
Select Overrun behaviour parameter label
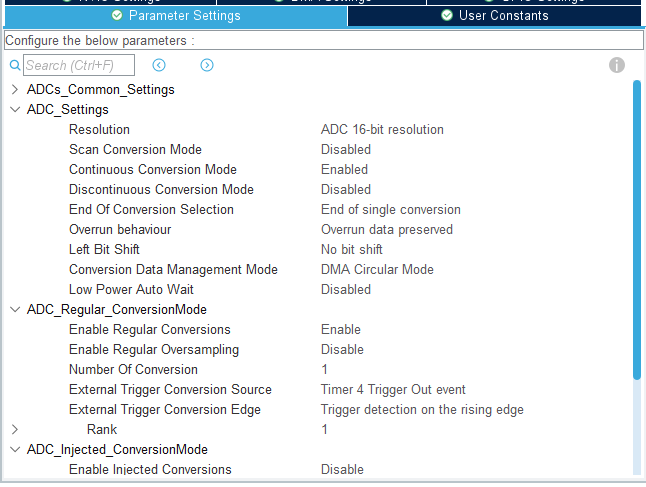tap(120, 229)
